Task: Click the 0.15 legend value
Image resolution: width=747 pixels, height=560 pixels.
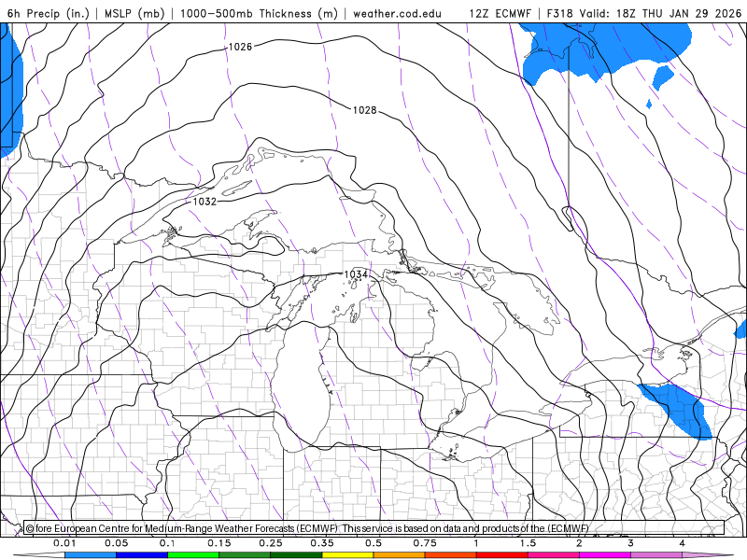Action: point(219,543)
